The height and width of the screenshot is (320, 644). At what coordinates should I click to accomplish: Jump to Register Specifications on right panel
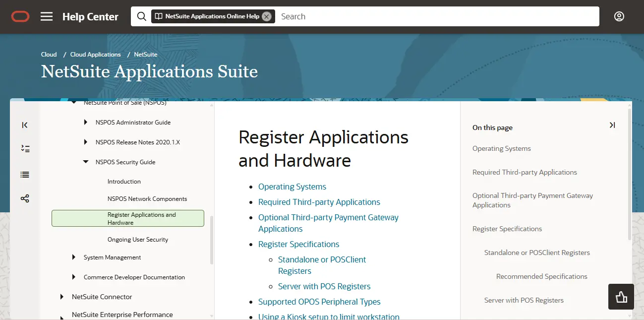(x=507, y=229)
